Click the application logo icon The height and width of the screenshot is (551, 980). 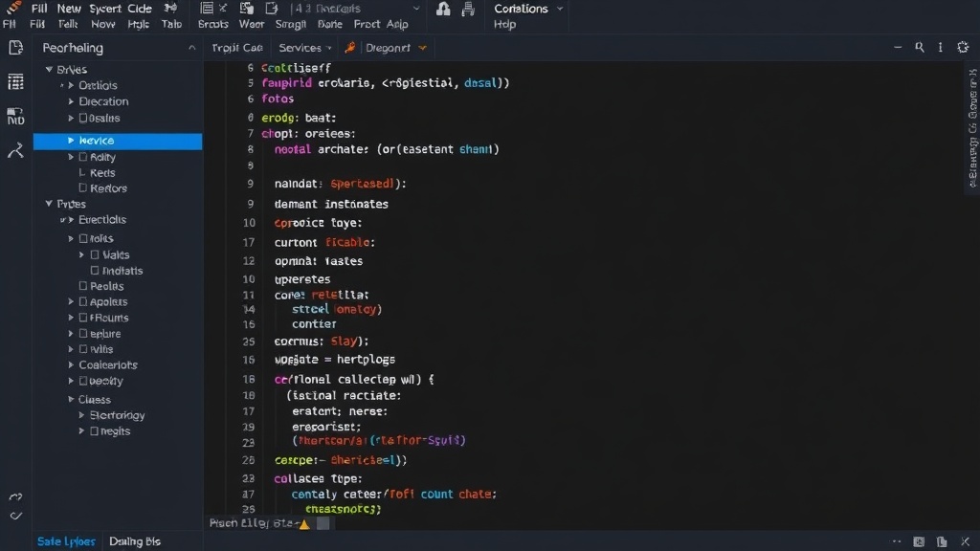pyautogui.click(x=13, y=8)
